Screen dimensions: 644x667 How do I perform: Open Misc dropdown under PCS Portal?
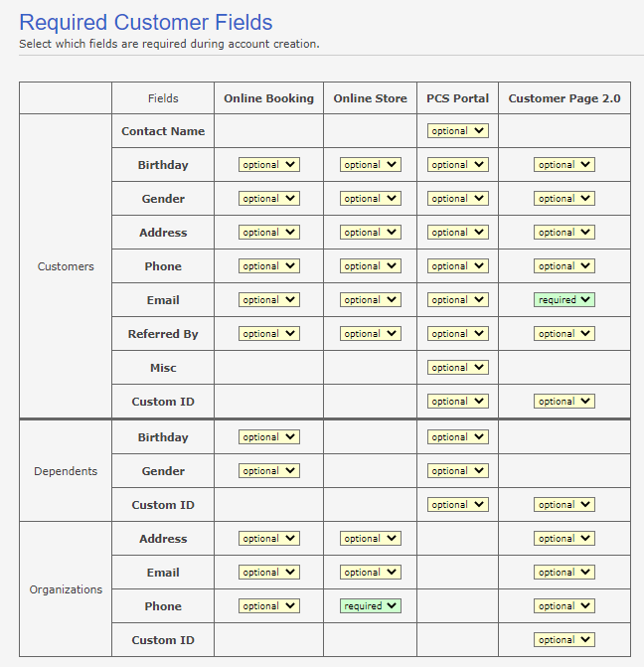click(x=458, y=368)
